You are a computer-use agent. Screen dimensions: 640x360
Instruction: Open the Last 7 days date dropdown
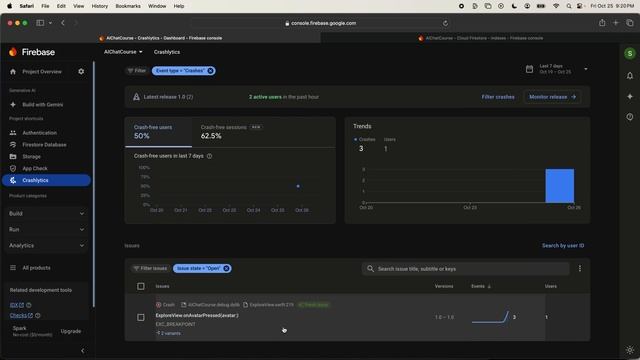pyautogui.click(x=586, y=69)
